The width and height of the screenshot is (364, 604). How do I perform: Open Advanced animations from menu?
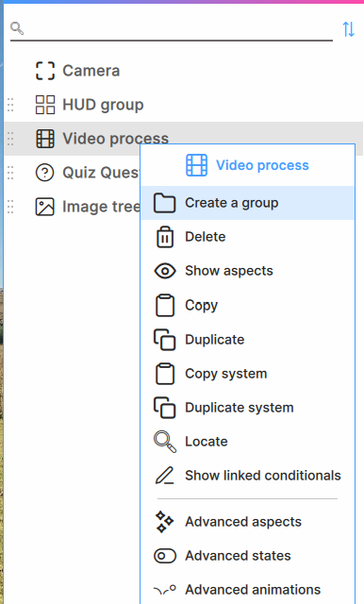pos(247,589)
